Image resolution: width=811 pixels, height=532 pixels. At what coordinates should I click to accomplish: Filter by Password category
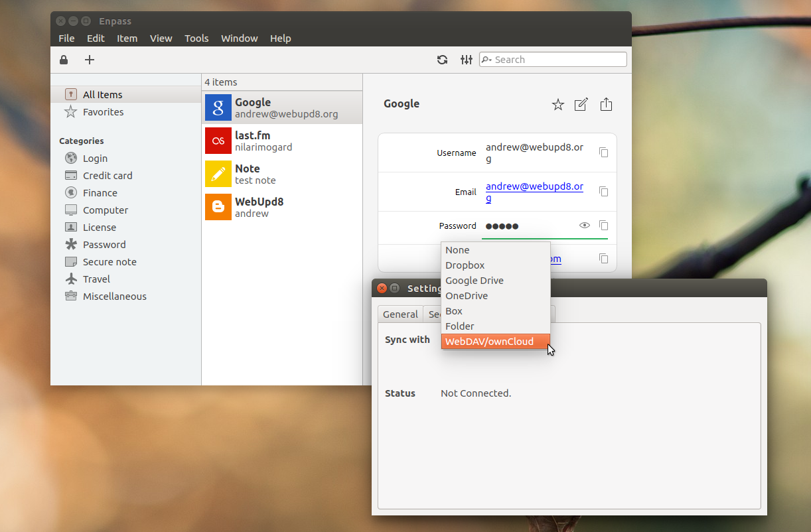pyautogui.click(x=126, y=245)
